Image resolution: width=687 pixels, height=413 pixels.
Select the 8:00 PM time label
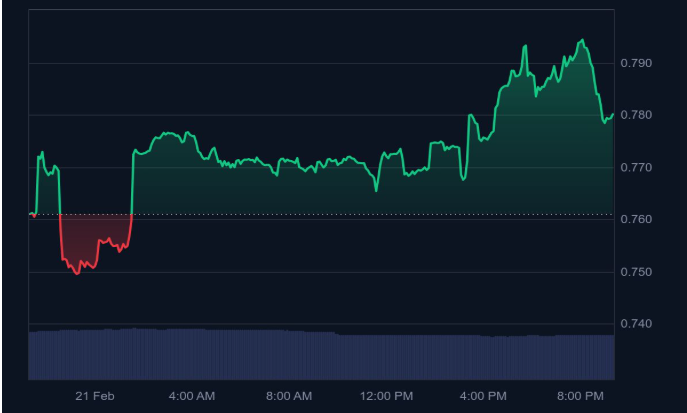(580, 396)
